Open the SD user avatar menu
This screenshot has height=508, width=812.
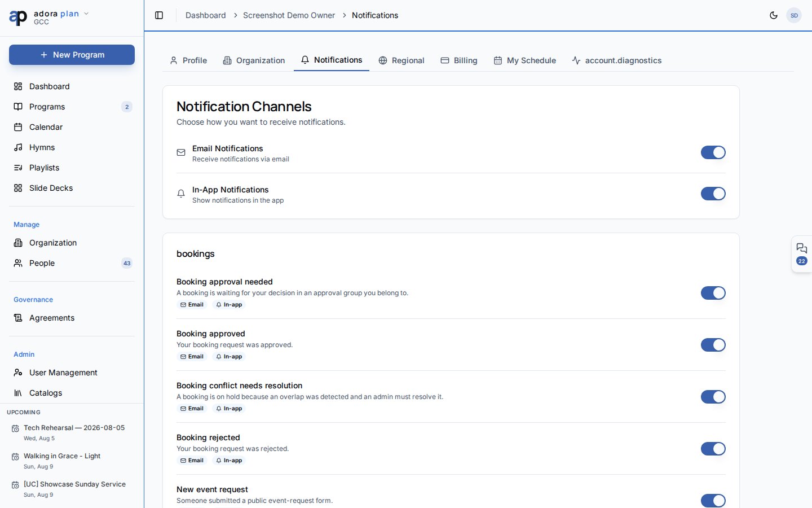794,15
